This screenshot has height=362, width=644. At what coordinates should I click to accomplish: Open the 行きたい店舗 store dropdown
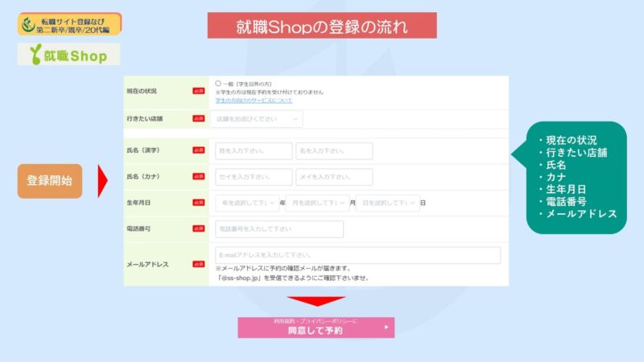point(256,119)
